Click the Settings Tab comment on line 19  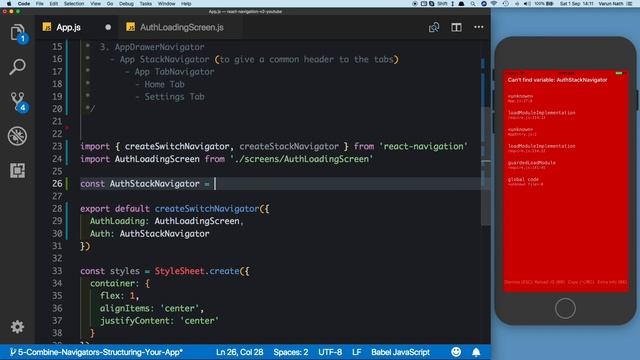[174, 97]
